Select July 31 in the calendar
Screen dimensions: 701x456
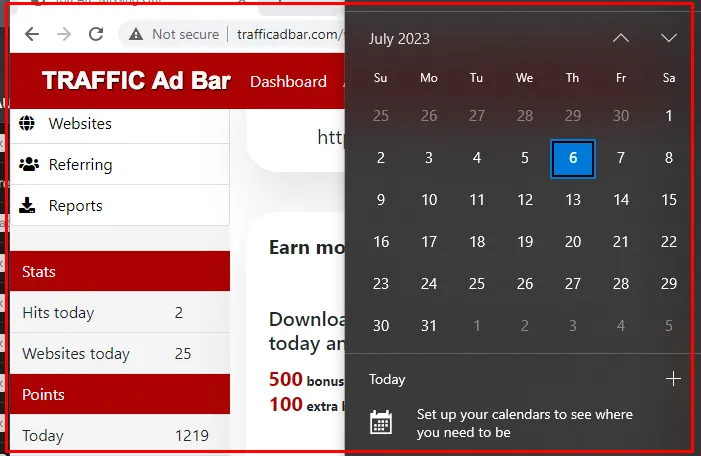[429, 326]
